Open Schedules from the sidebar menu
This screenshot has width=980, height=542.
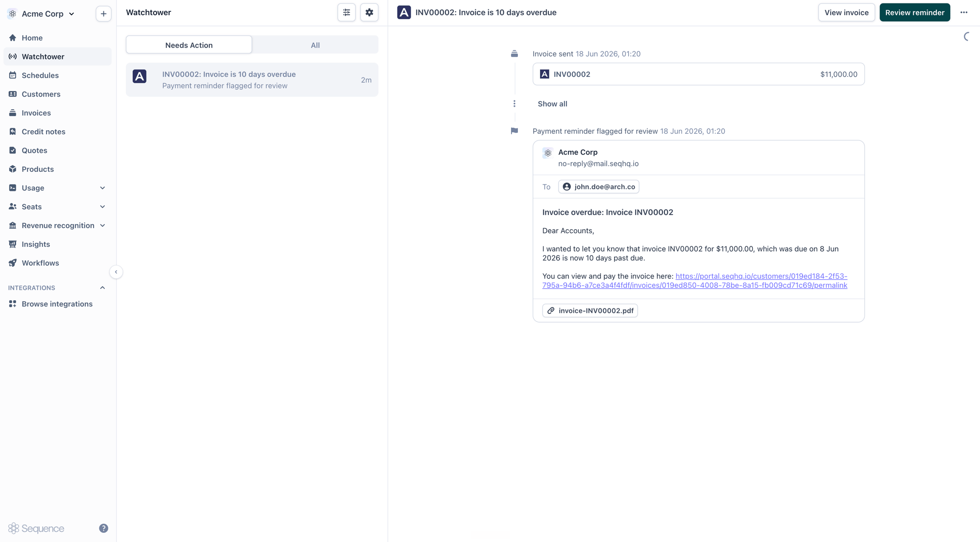point(58,75)
